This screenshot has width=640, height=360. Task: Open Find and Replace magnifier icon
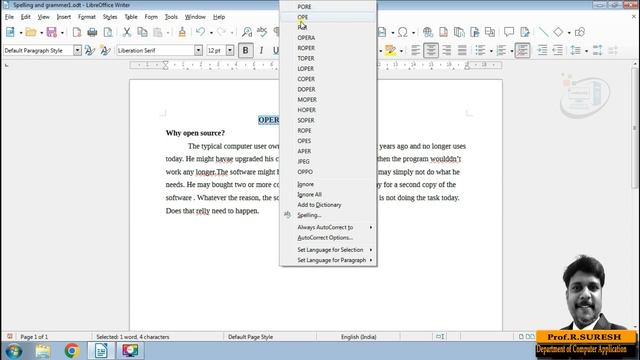pos(247,32)
